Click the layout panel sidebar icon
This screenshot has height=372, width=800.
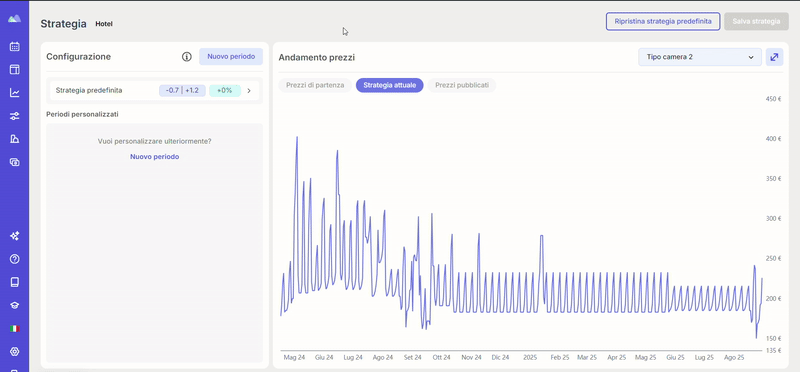pos(14,70)
